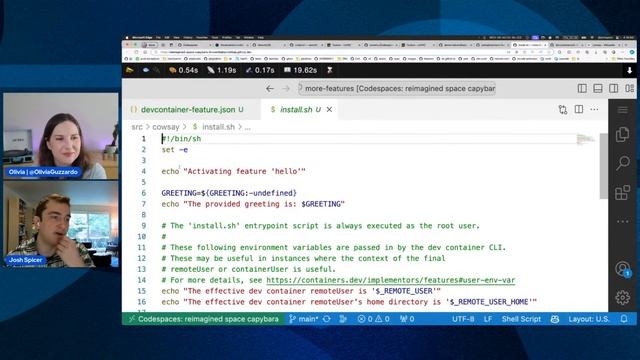Open the containers.dev features link on line 14
The height and width of the screenshot is (360, 640).
click(x=391, y=280)
